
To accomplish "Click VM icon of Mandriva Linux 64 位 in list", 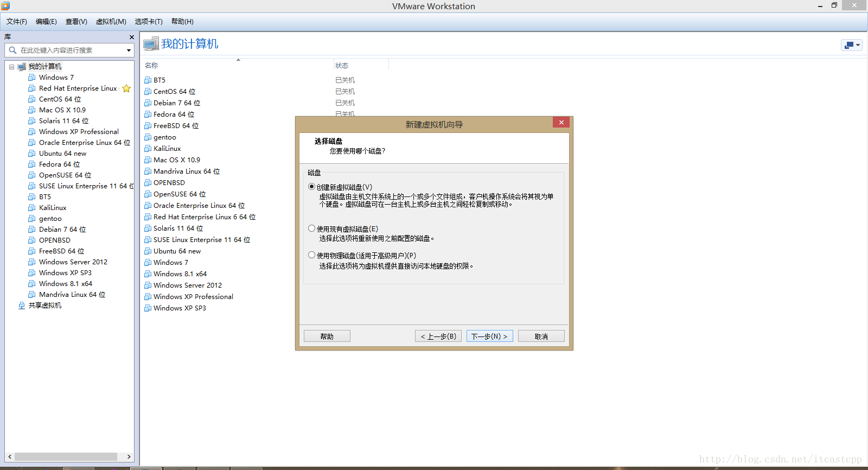I will point(148,172).
